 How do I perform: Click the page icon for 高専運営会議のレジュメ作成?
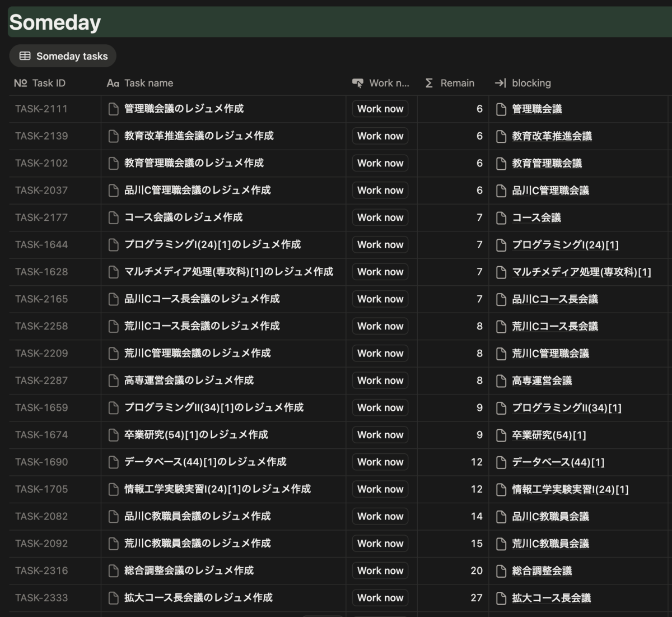[113, 381]
